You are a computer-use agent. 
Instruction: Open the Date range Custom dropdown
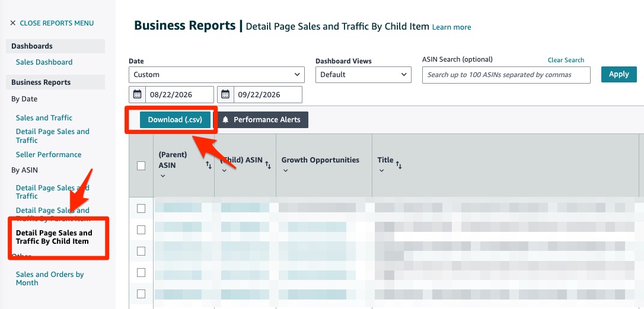coord(216,75)
